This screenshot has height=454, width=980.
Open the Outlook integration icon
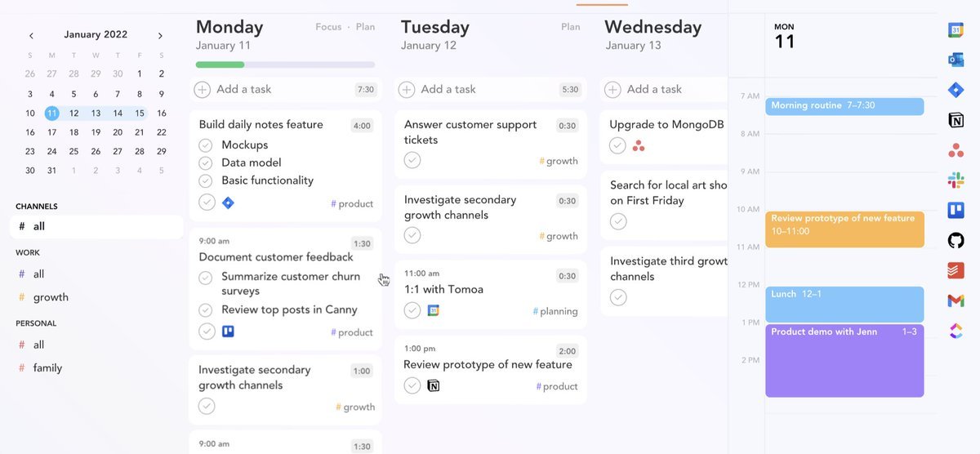[x=955, y=60]
